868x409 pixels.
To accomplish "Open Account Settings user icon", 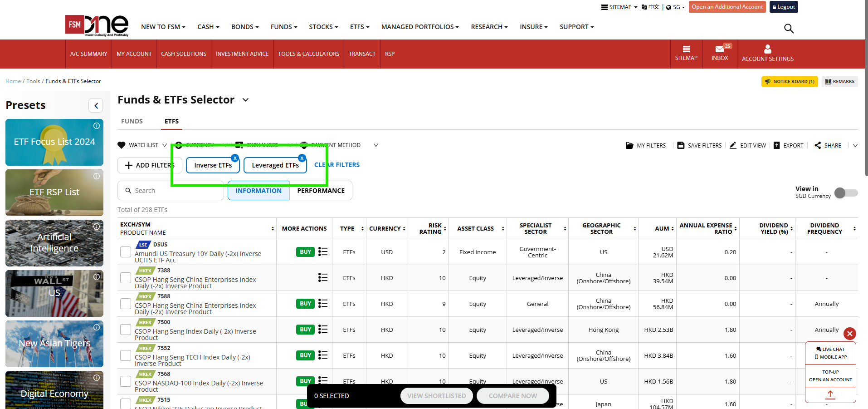I will [767, 49].
